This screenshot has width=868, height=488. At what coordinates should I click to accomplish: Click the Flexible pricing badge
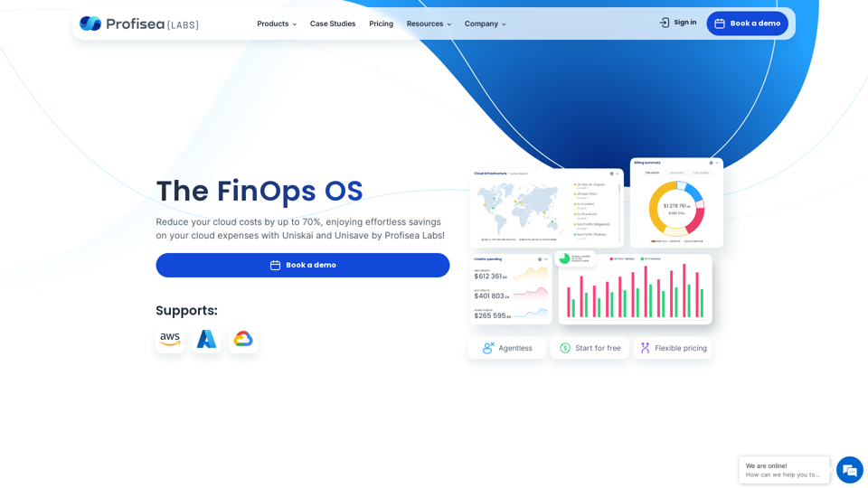click(673, 348)
